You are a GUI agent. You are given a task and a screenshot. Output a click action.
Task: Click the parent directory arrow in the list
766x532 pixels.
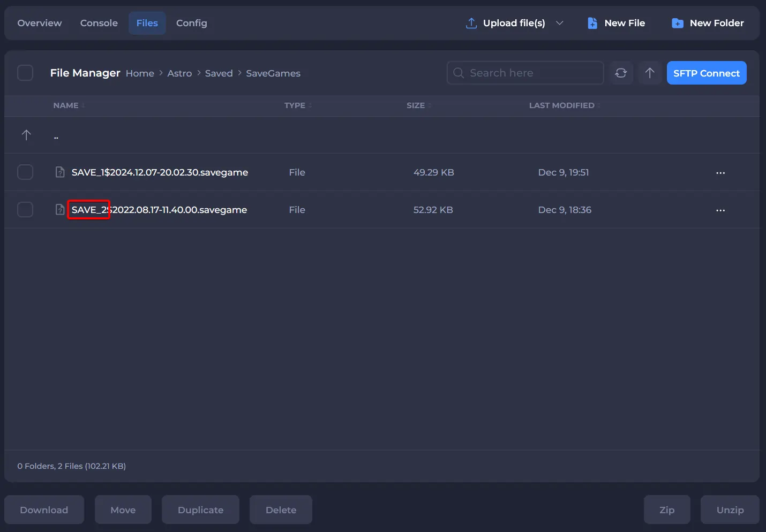coord(26,135)
